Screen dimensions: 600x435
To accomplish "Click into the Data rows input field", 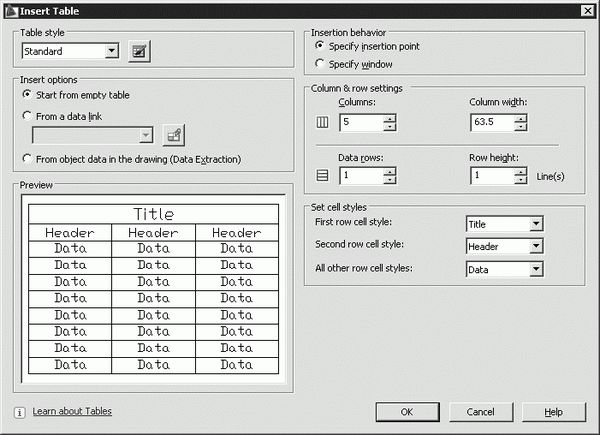I will pyautogui.click(x=362, y=176).
